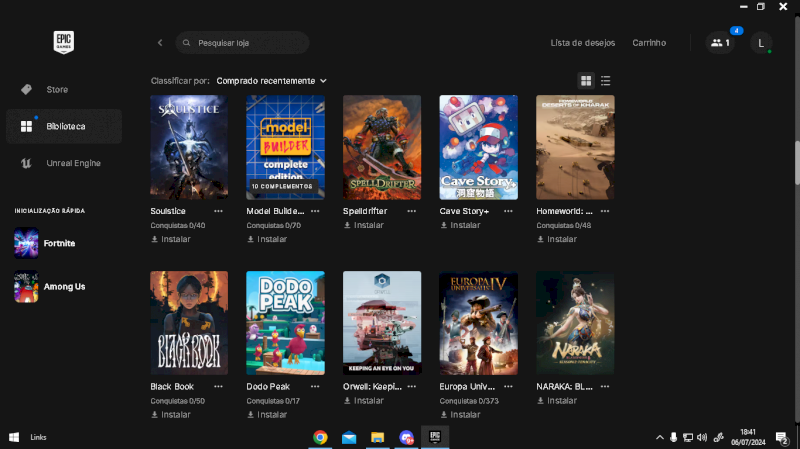This screenshot has width=800, height=449.
Task: Open Dodo Peak three-dot options menu
Action: [315, 387]
